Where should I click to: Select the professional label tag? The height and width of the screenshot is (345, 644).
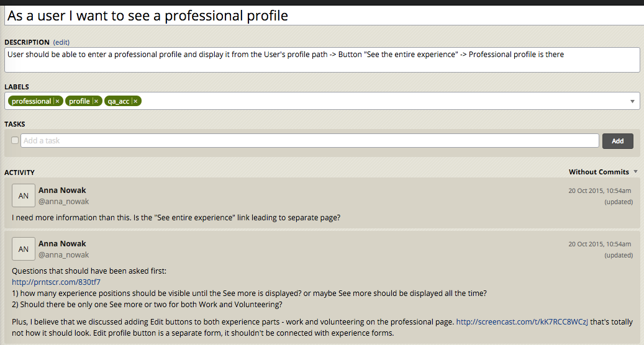coord(32,101)
